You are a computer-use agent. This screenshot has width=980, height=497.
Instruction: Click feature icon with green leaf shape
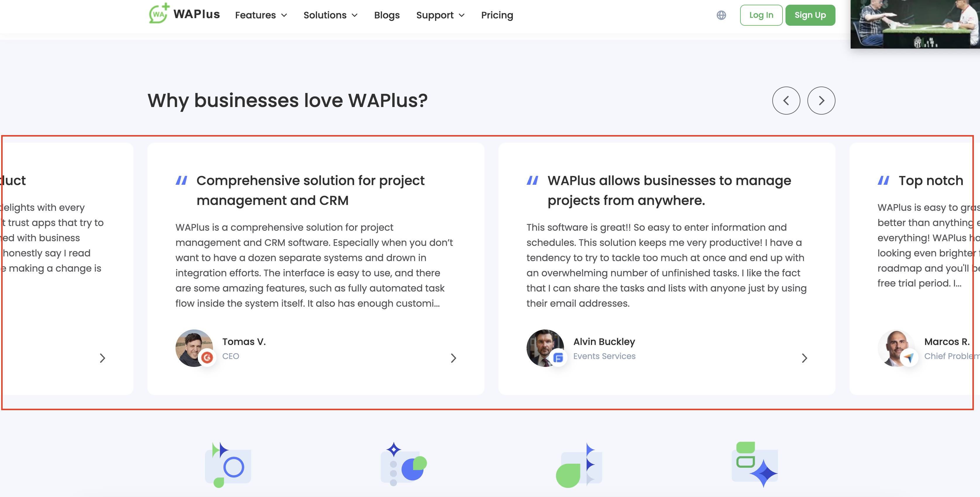[579, 465]
